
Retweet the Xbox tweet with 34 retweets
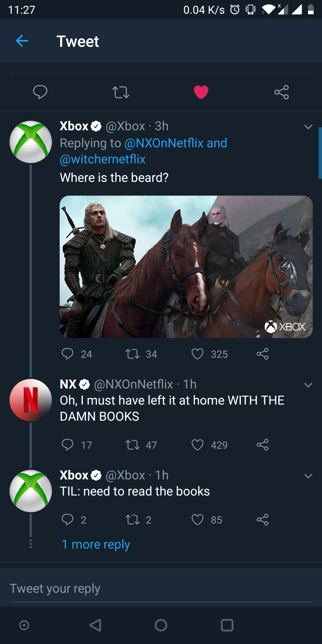point(132,354)
